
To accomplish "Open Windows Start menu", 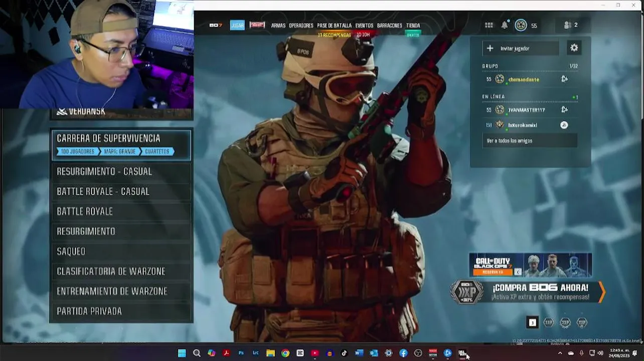I will tap(182, 353).
